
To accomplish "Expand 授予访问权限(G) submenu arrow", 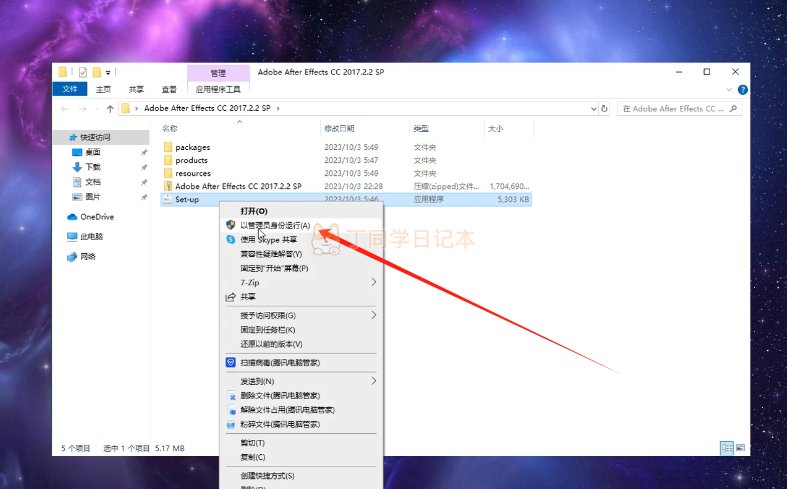I will point(373,315).
